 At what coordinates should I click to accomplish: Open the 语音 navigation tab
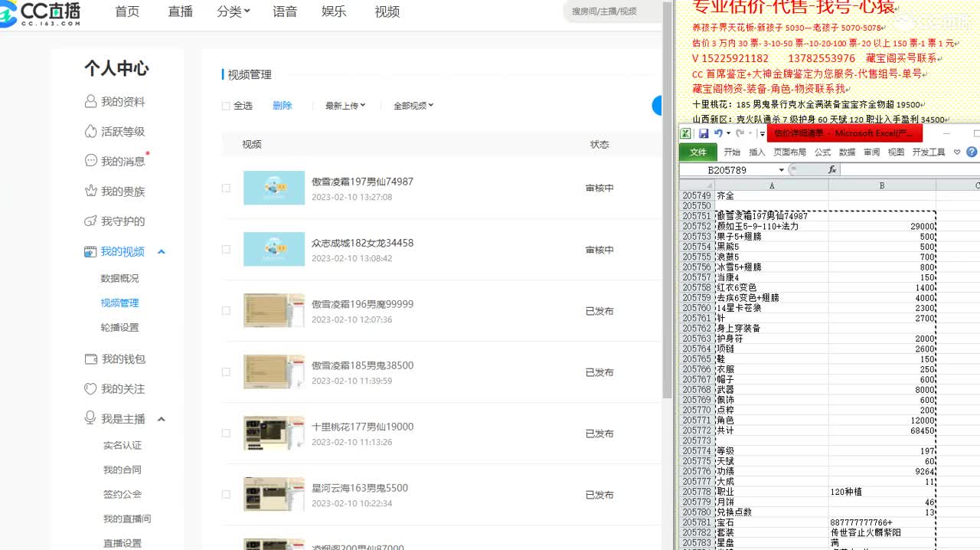click(285, 11)
